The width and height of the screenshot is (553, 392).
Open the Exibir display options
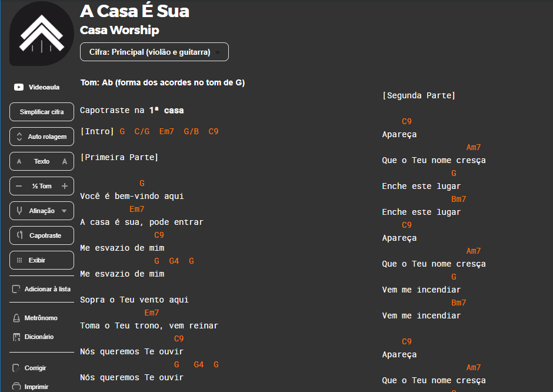click(x=42, y=260)
